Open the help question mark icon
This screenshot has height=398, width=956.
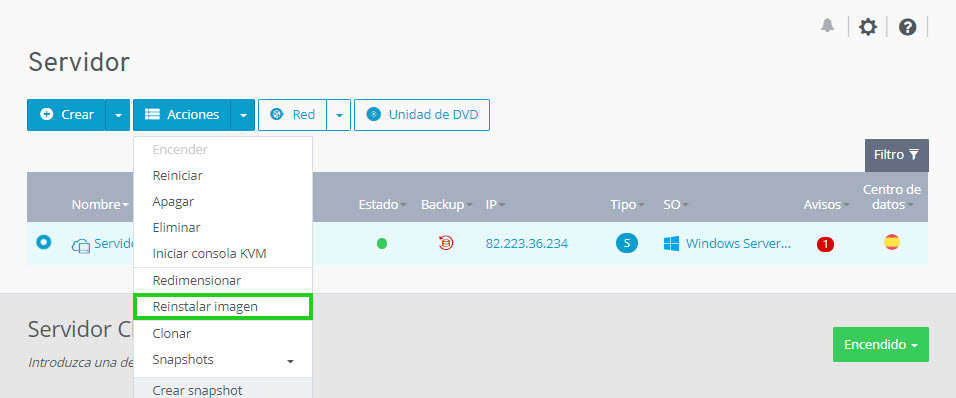907,27
